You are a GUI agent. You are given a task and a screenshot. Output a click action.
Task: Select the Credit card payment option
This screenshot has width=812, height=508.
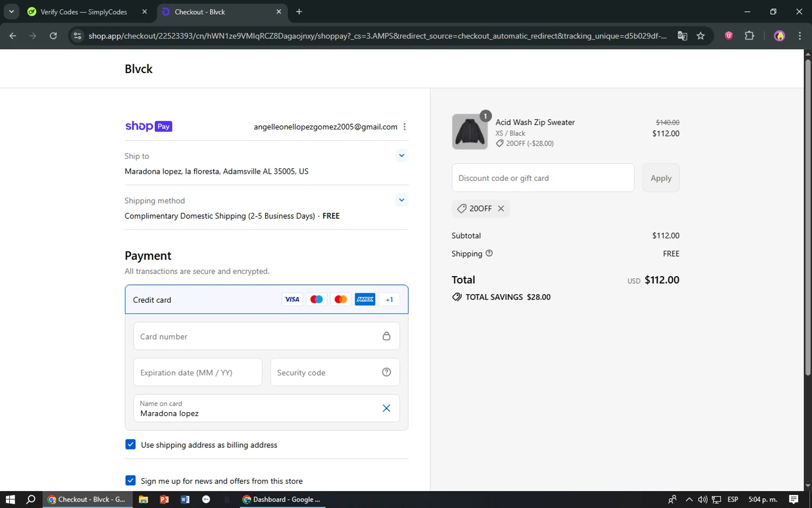pos(266,299)
